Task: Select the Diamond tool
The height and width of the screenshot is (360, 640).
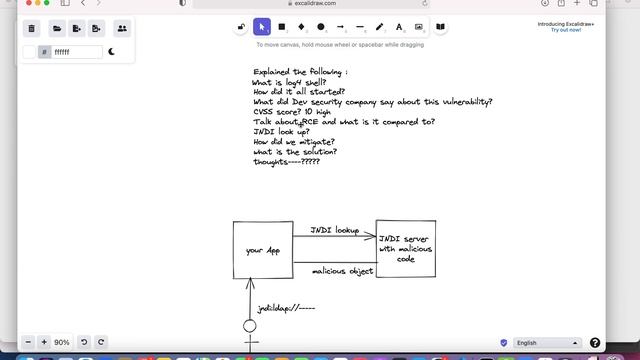Action: (301, 27)
